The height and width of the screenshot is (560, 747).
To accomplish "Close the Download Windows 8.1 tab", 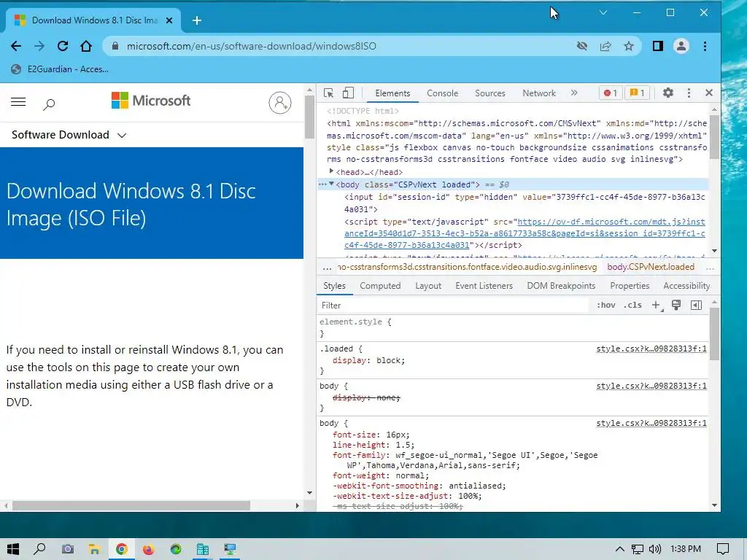I will point(169,20).
